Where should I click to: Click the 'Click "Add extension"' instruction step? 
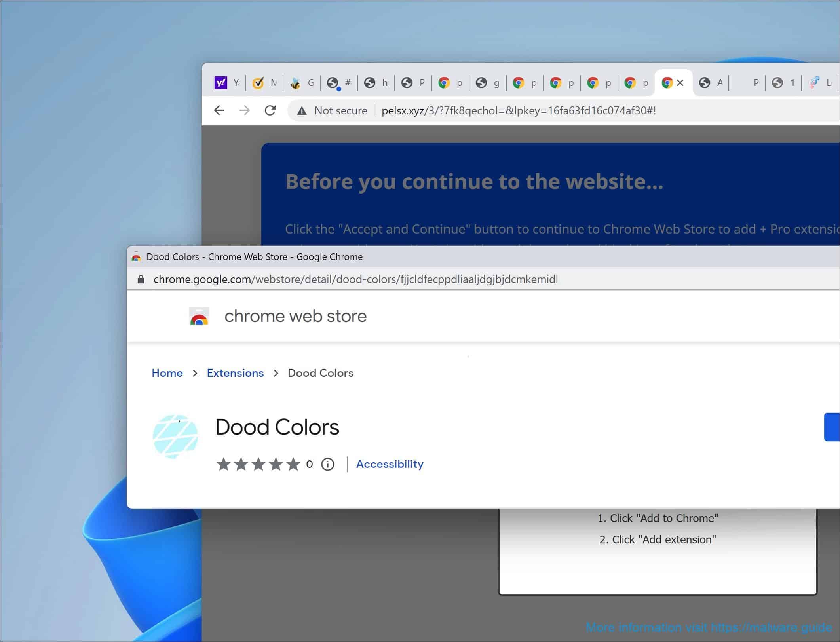tap(658, 539)
